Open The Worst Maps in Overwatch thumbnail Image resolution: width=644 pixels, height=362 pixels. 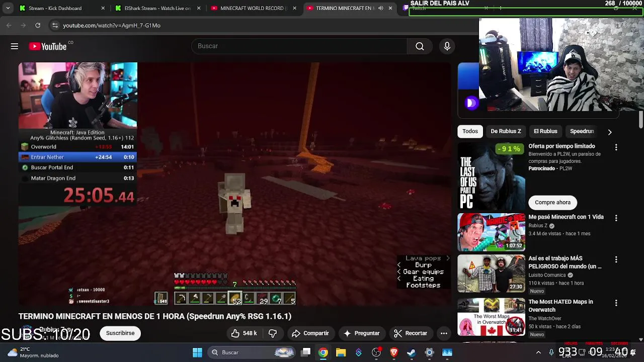pos(491,317)
